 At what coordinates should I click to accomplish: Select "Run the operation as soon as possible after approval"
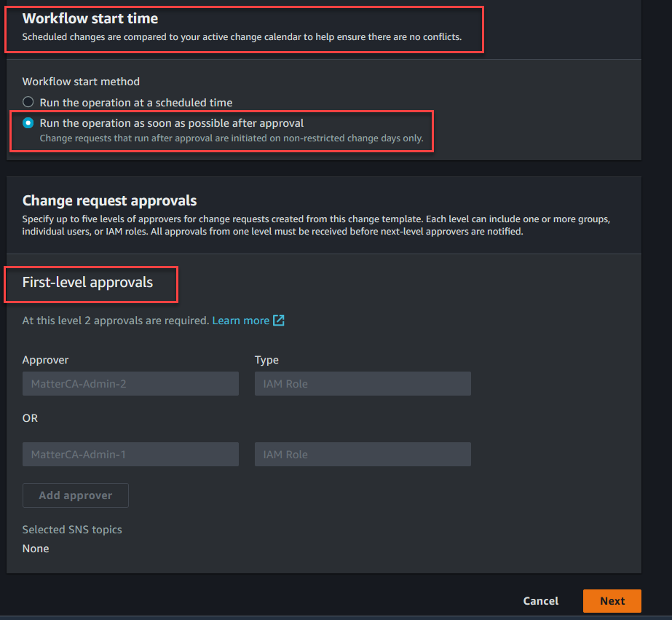coord(27,123)
